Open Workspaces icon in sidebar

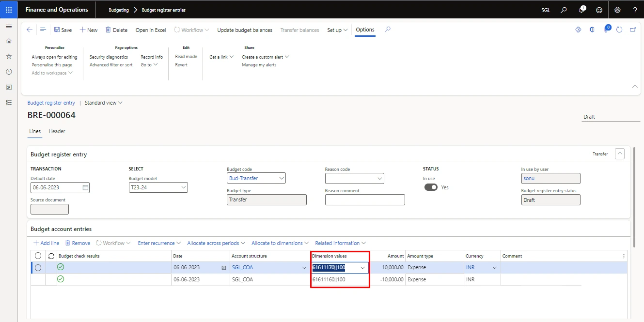coord(9,87)
